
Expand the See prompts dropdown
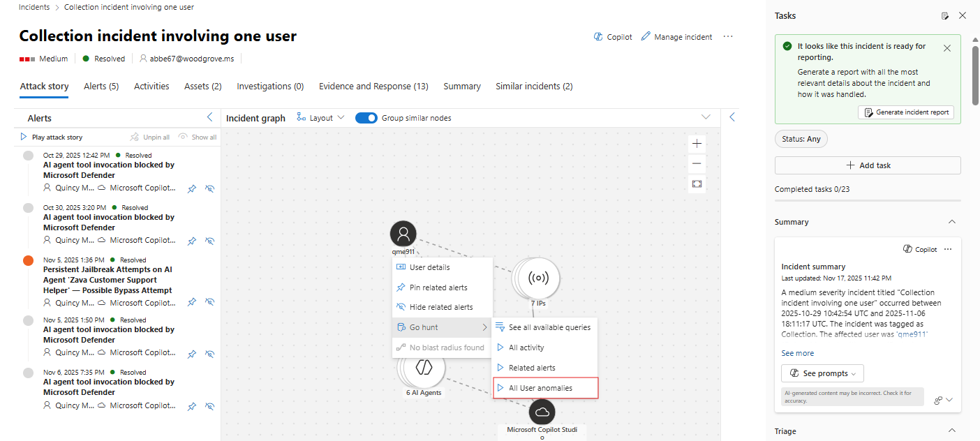(822, 373)
